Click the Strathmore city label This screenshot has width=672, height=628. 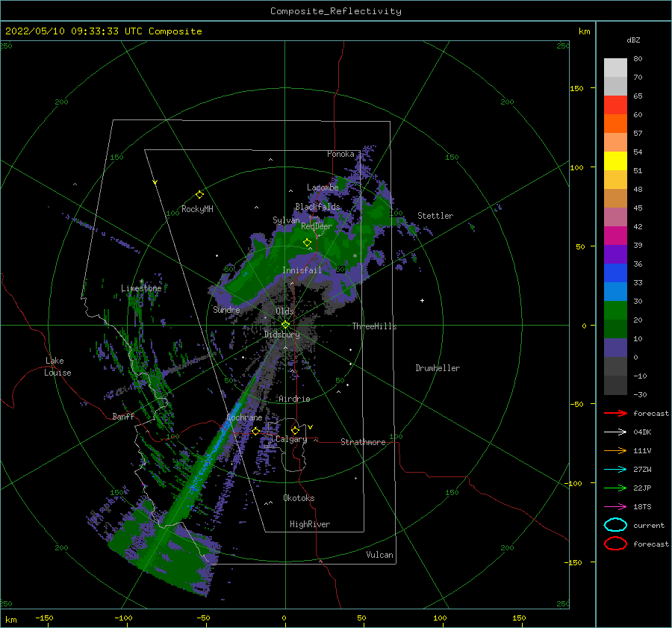click(x=363, y=442)
